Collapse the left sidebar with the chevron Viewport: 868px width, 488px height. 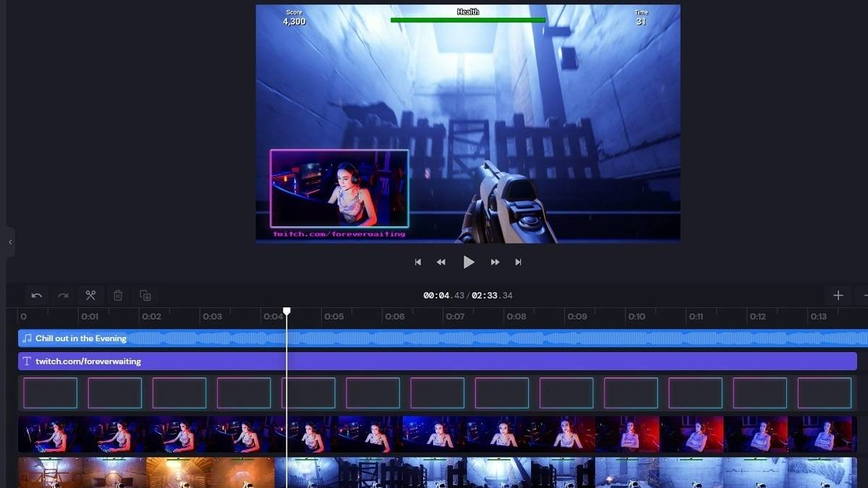point(9,243)
